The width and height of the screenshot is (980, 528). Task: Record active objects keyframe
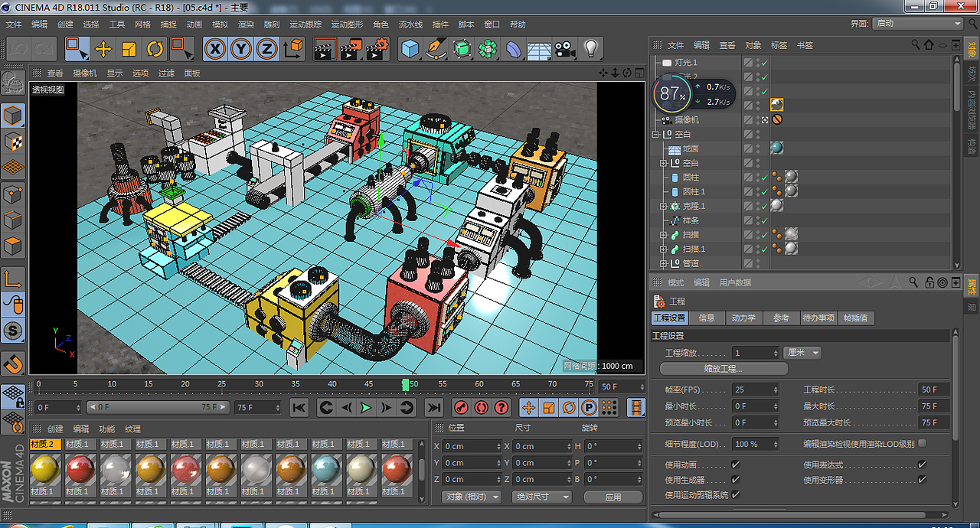[x=461, y=408]
